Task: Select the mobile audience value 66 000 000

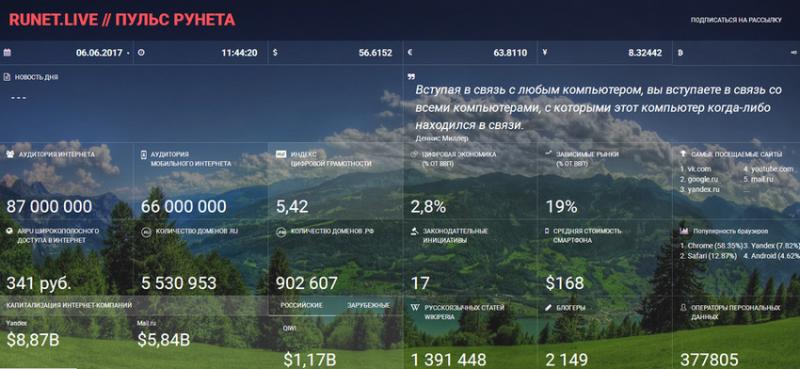Action: 184,207
